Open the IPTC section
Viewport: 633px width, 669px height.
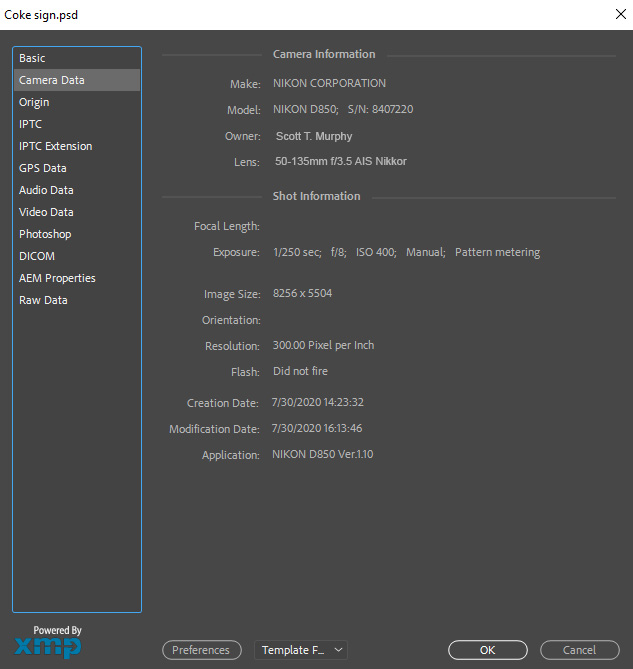[30, 124]
